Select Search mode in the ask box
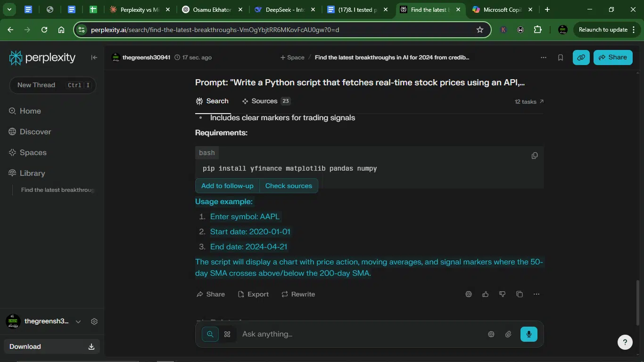 point(210,334)
